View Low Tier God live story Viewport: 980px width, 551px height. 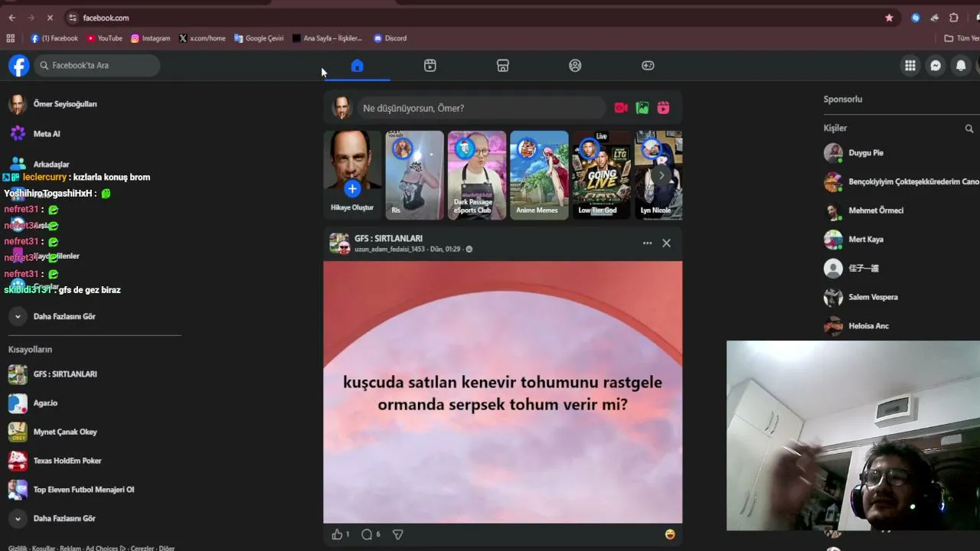point(601,175)
